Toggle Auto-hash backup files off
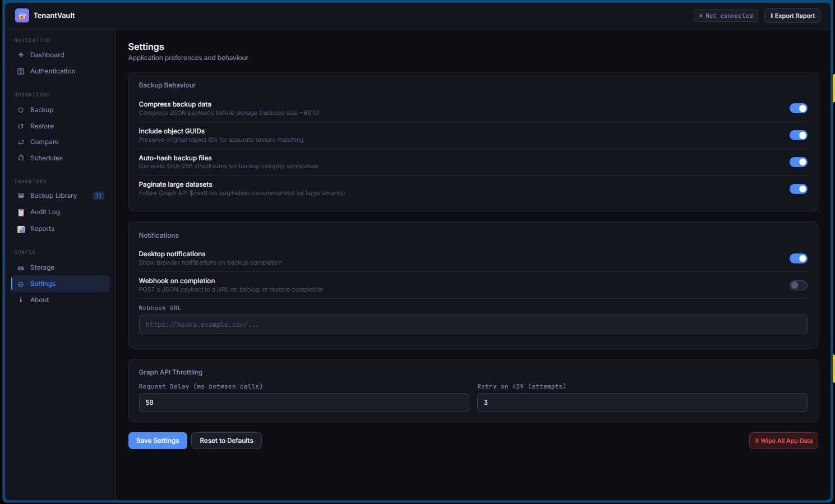This screenshot has width=835, height=504. pyautogui.click(x=798, y=162)
